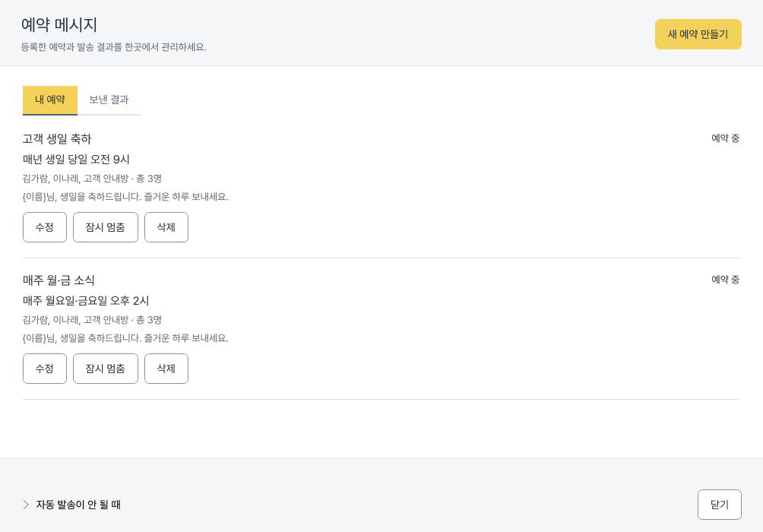Screen dimensions: 763x532
Task: Open the 자동 발송이 안 될 때 help text
Action: pos(78,505)
